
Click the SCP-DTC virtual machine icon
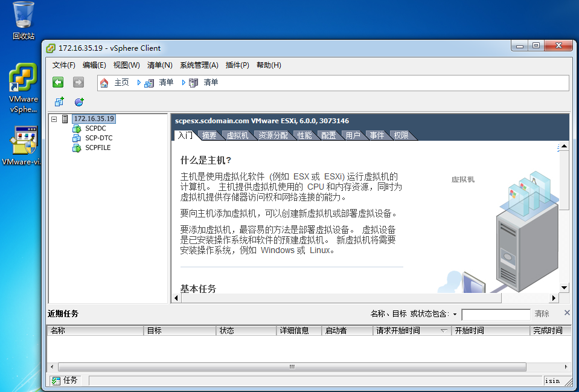click(77, 138)
